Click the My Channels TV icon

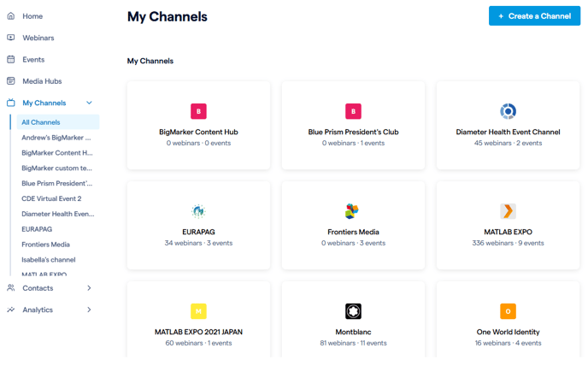pyautogui.click(x=11, y=103)
